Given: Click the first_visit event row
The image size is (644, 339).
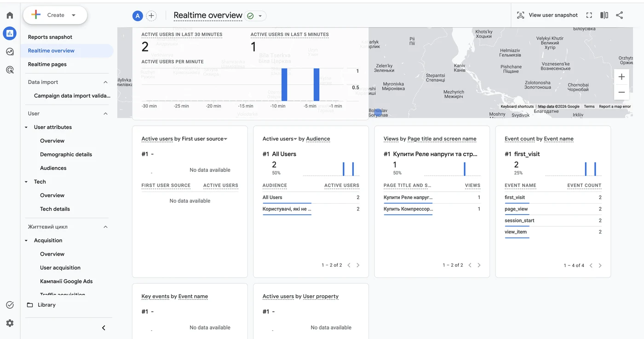Looking at the screenshot, I should point(553,198).
